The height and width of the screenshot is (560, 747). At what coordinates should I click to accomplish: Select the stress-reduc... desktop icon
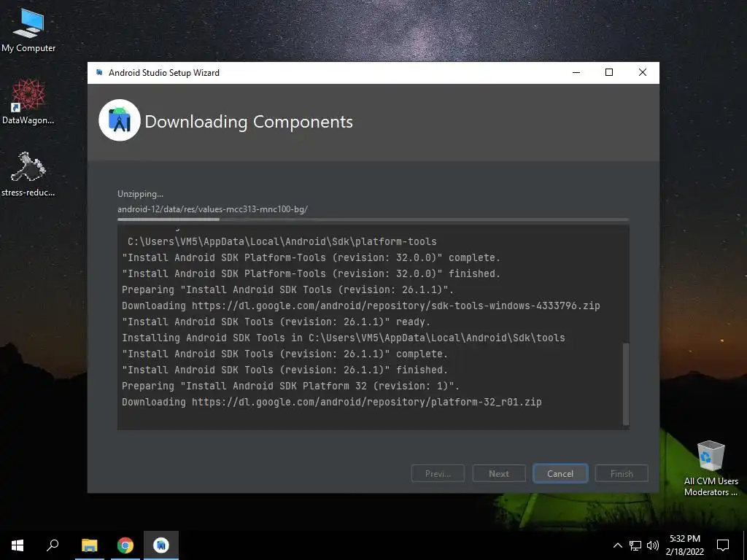28,174
